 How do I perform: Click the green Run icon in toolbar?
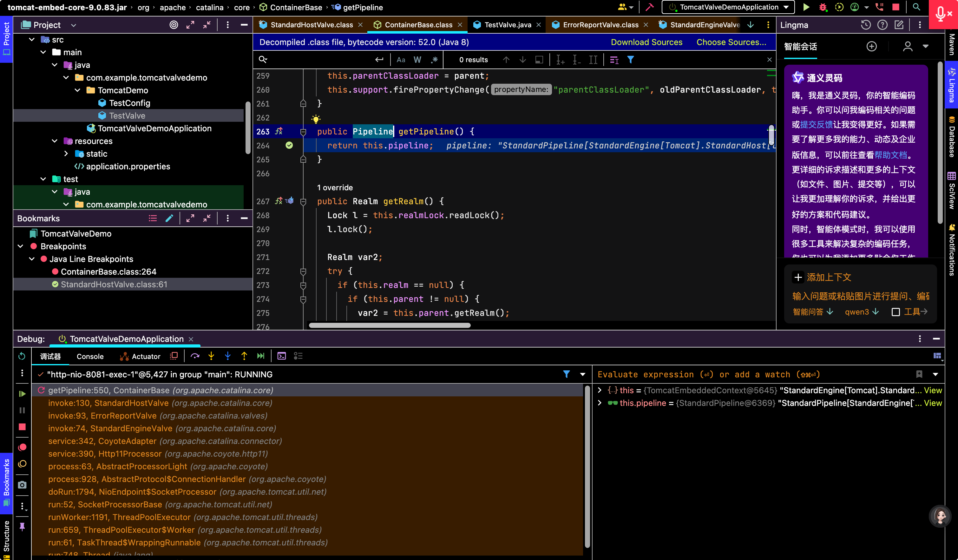click(806, 7)
